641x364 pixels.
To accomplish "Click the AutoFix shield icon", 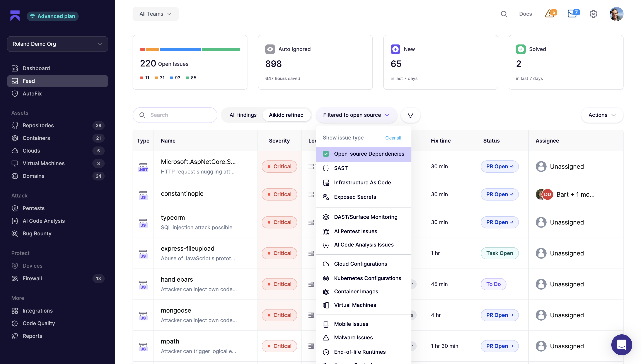I will (15, 94).
